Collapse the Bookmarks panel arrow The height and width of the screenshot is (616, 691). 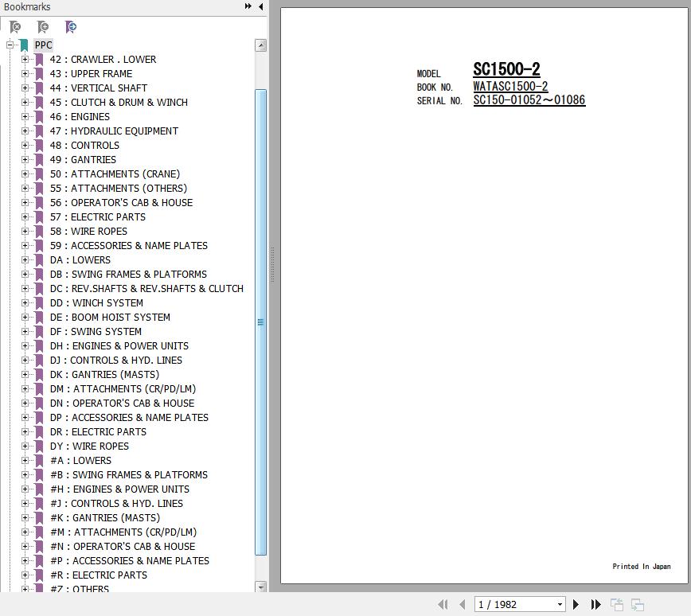coord(261,6)
